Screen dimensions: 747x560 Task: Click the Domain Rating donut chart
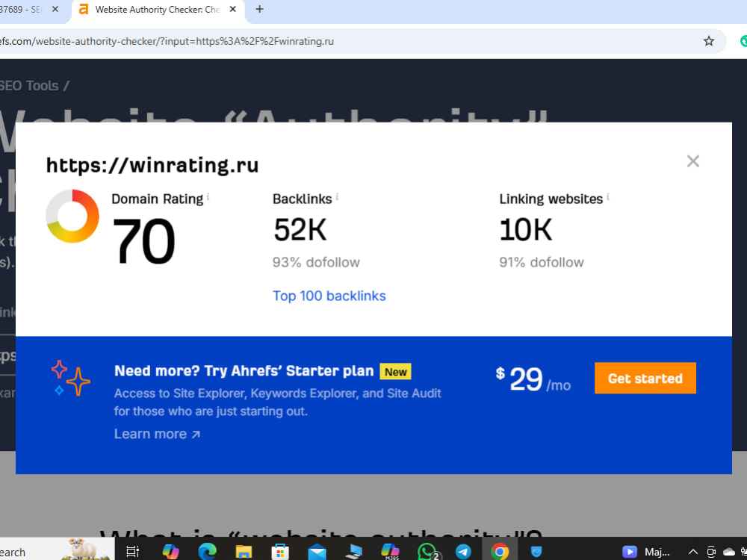click(72, 217)
